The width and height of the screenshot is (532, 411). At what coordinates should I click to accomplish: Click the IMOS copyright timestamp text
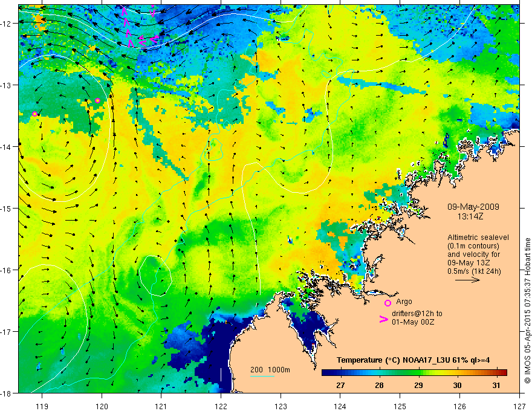point(527,311)
